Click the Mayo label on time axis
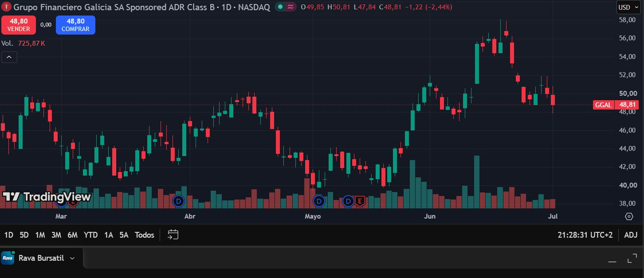 tap(313, 216)
